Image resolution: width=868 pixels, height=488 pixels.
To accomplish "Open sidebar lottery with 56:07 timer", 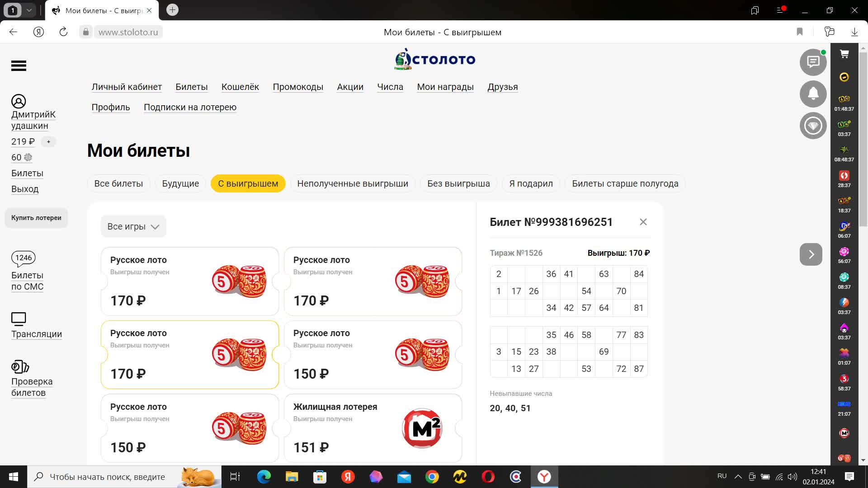I will 844,255.
